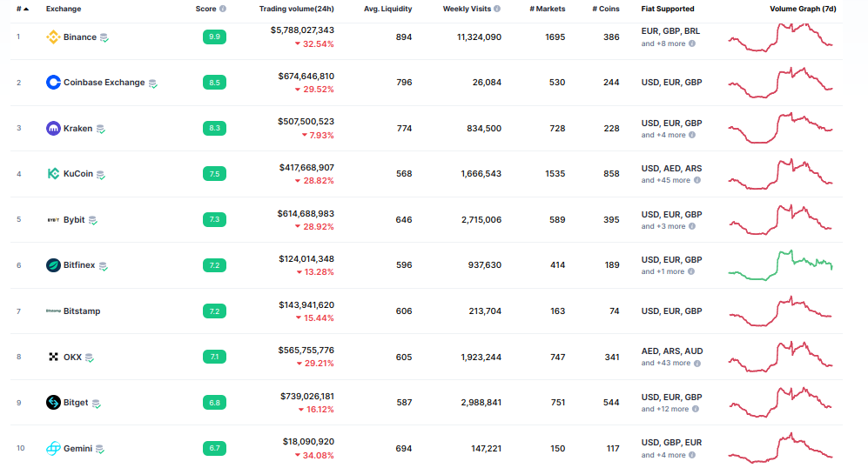Viewport: 868px width, 468px height.
Task: Sort by Weekly Visits column header
Action: coord(467,9)
